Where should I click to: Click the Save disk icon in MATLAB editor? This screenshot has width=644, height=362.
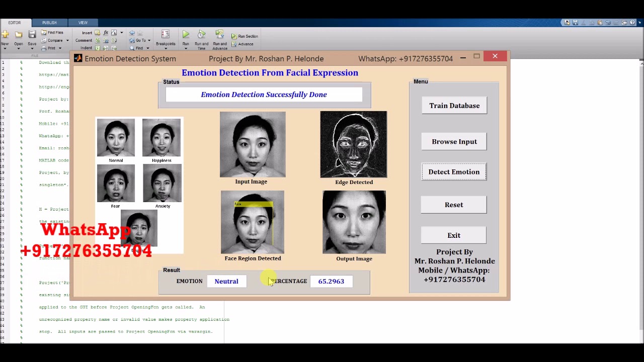coord(32,34)
